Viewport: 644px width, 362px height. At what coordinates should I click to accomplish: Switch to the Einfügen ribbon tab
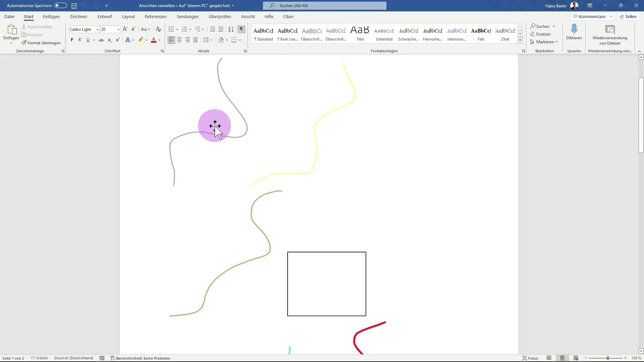tap(51, 16)
